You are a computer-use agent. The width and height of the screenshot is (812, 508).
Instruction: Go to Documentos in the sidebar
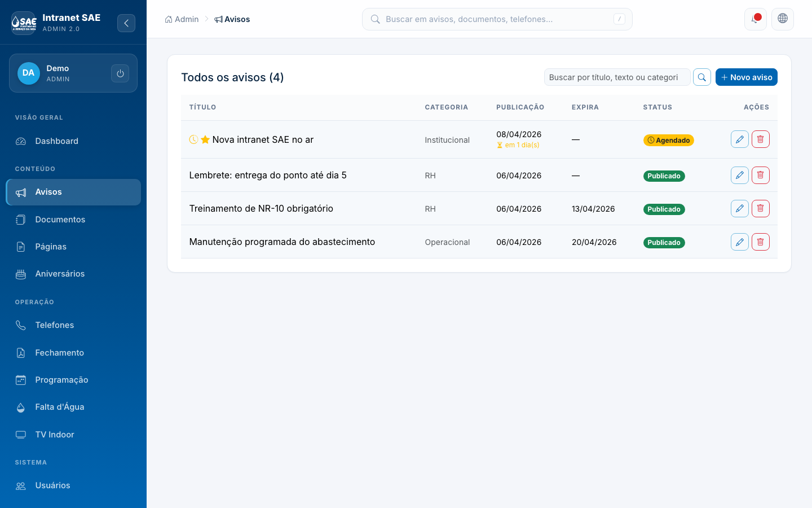click(73, 220)
